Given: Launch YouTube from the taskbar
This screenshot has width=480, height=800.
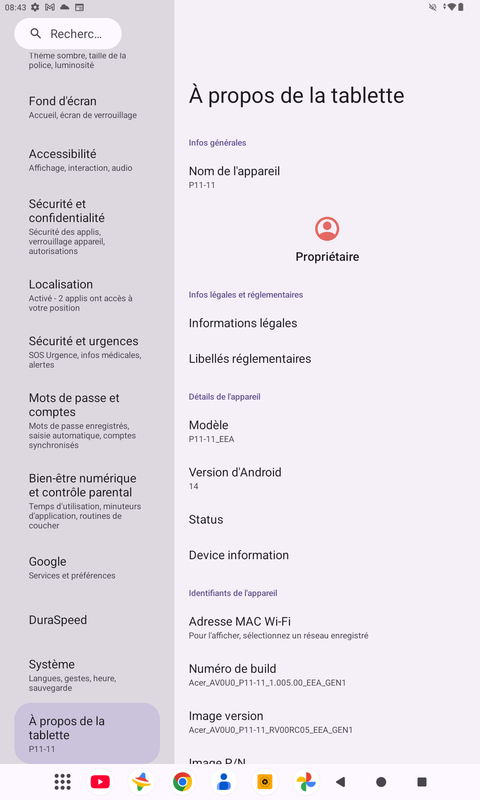Looking at the screenshot, I should point(100,782).
